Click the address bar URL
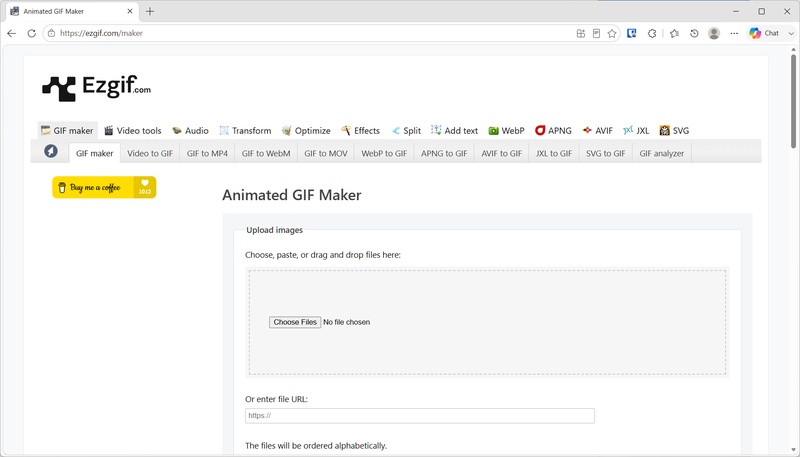800x457 pixels. click(101, 33)
